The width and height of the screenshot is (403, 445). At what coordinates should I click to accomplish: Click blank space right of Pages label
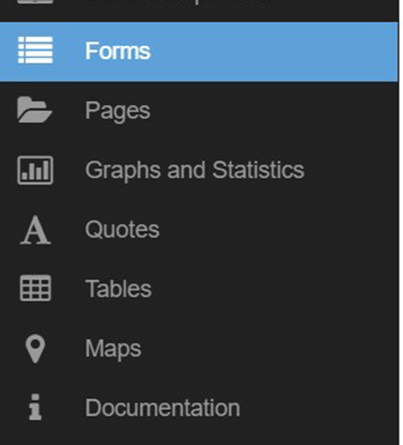click(x=273, y=110)
